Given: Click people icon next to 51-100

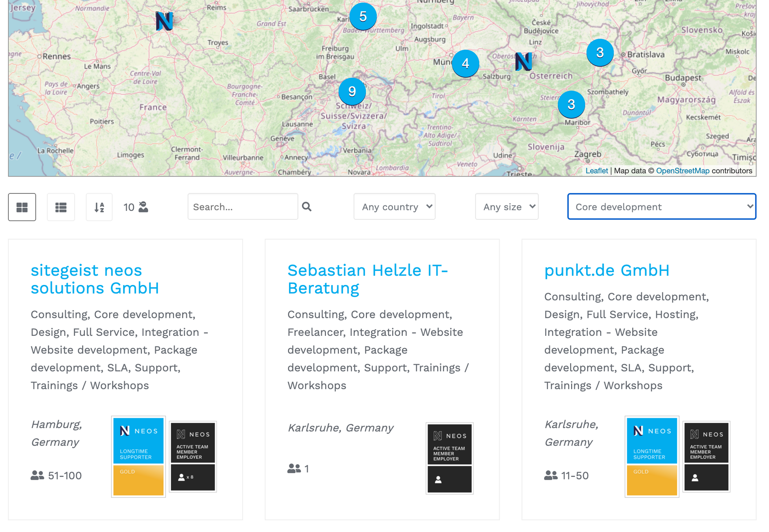Looking at the screenshot, I should 37,476.
